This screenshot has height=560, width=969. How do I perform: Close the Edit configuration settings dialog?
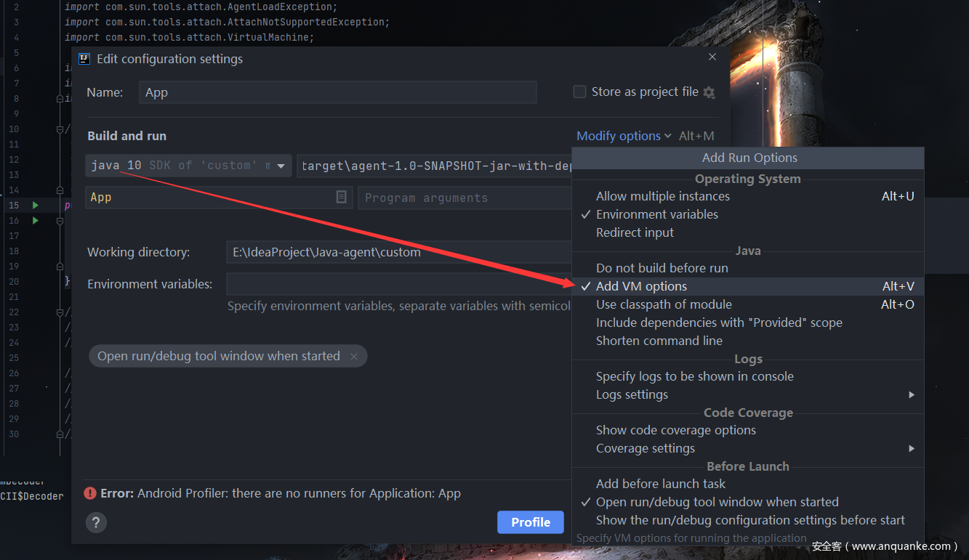712,57
